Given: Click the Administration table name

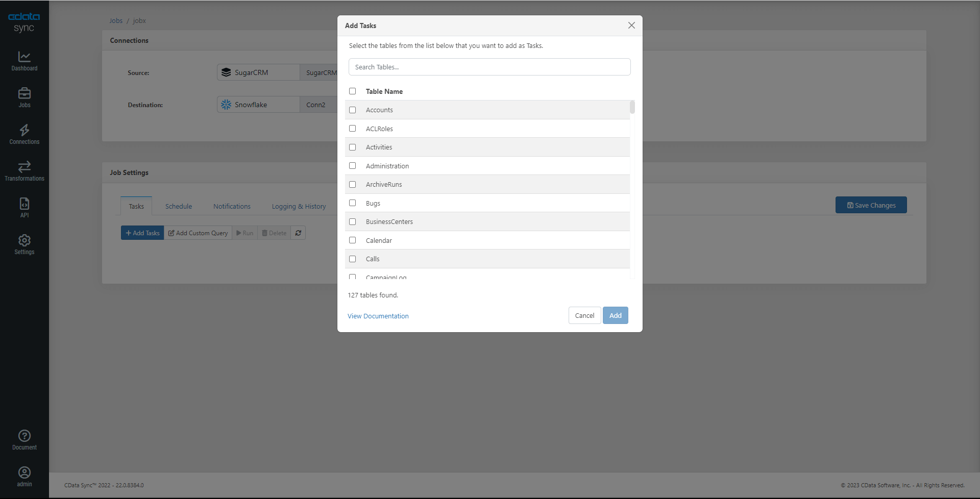Looking at the screenshot, I should pyautogui.click(x=387, y=166).
